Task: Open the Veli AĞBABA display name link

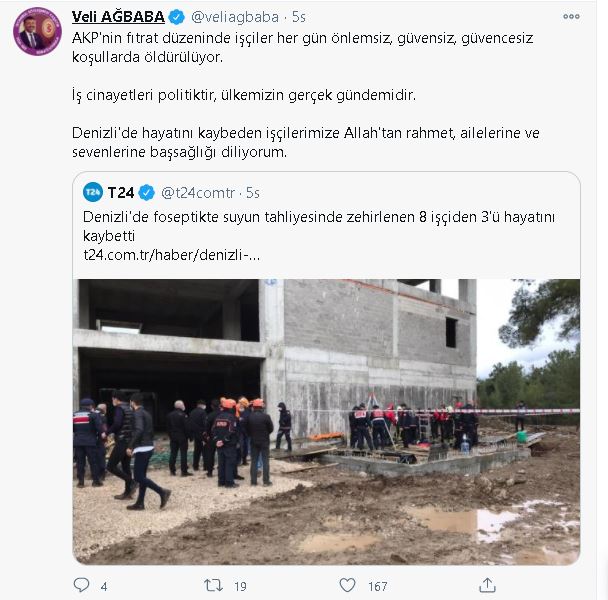Action: pos(118,17)
